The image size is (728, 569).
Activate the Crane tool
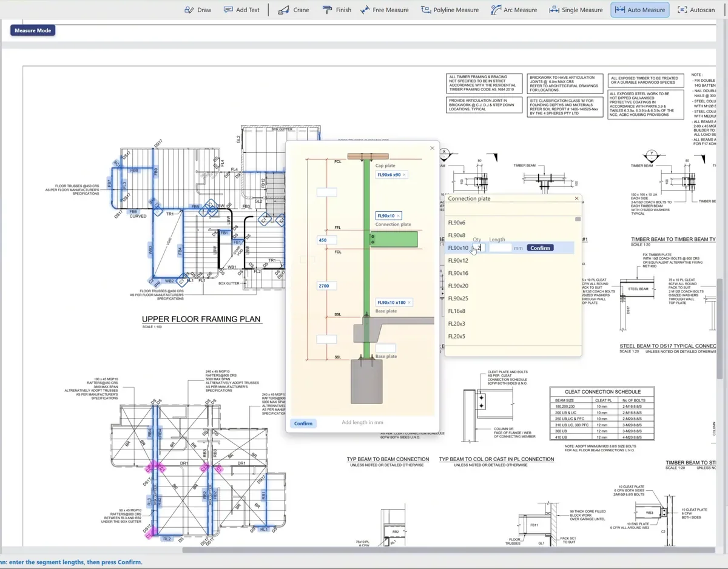294,10
